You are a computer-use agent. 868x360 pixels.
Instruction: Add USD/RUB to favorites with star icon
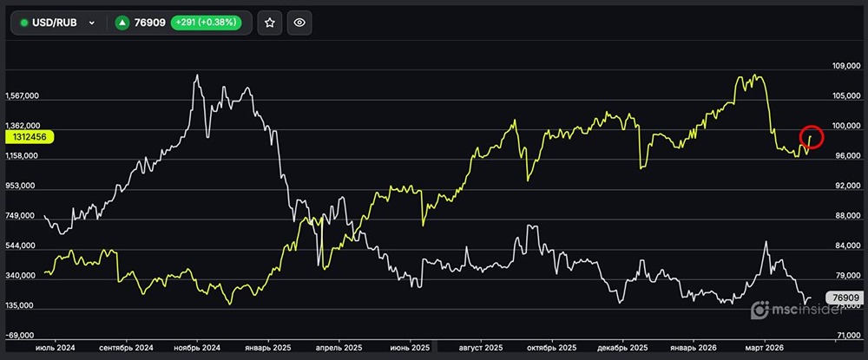(270, 23)
